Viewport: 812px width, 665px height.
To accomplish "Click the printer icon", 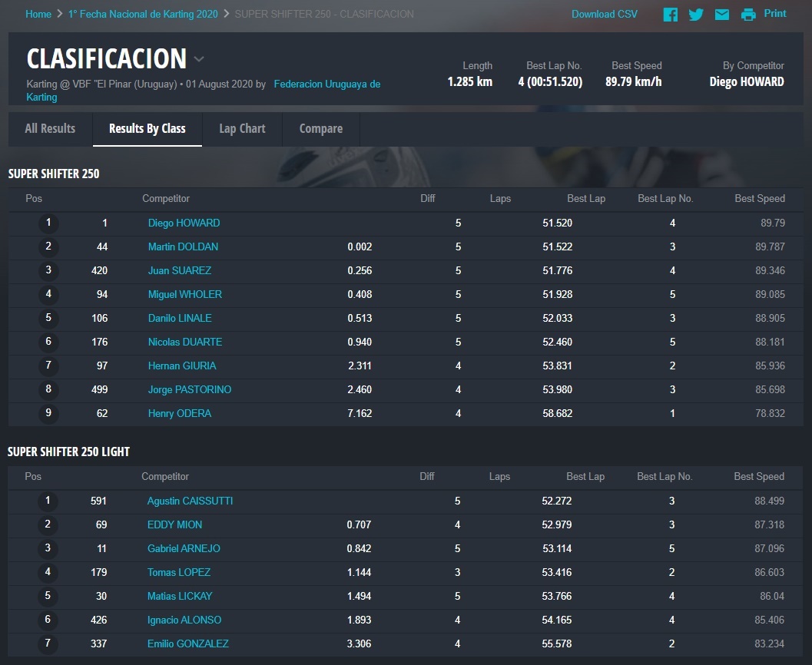I will [x=748, y=15].
